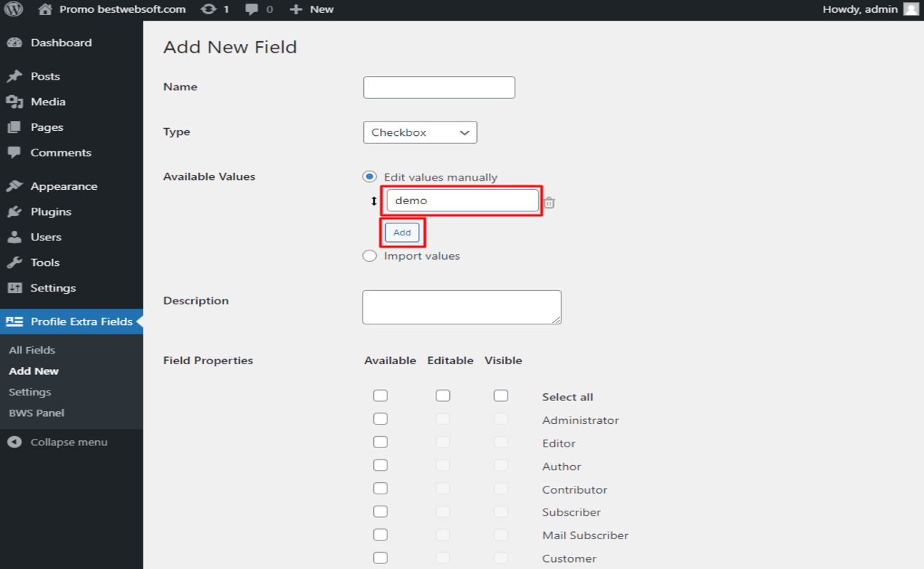Select Import values radio button

(x=370, y=255)
